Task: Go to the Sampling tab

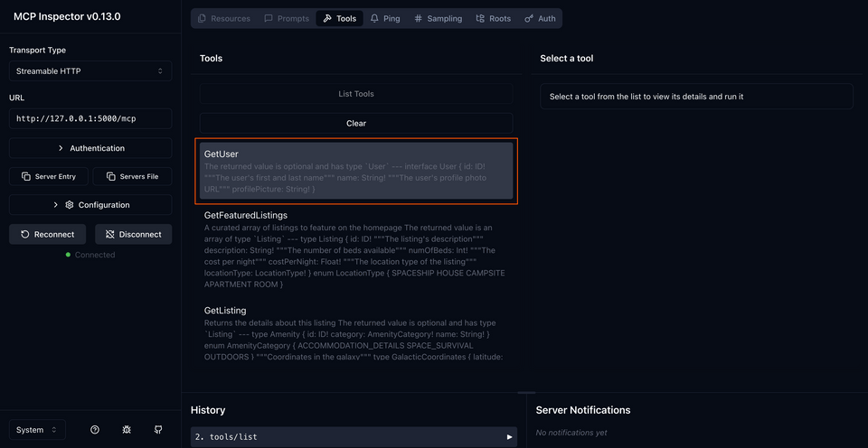Action: [438, 18]
